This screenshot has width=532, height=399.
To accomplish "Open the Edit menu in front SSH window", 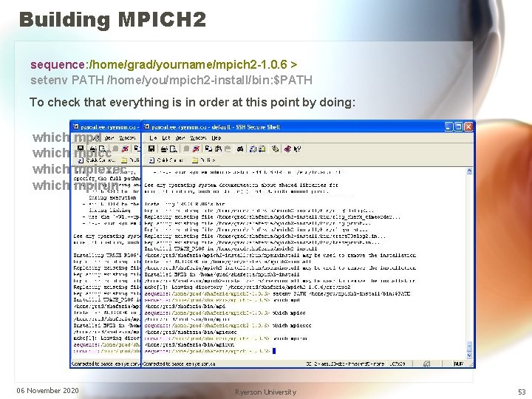I will tap(166, 137).
